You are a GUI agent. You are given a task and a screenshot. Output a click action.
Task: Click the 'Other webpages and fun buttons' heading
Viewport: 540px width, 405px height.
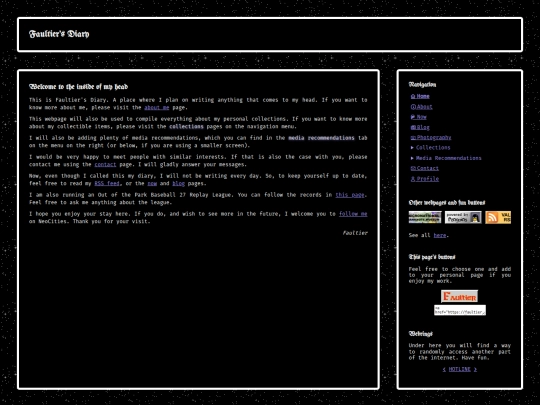(447, 202)
